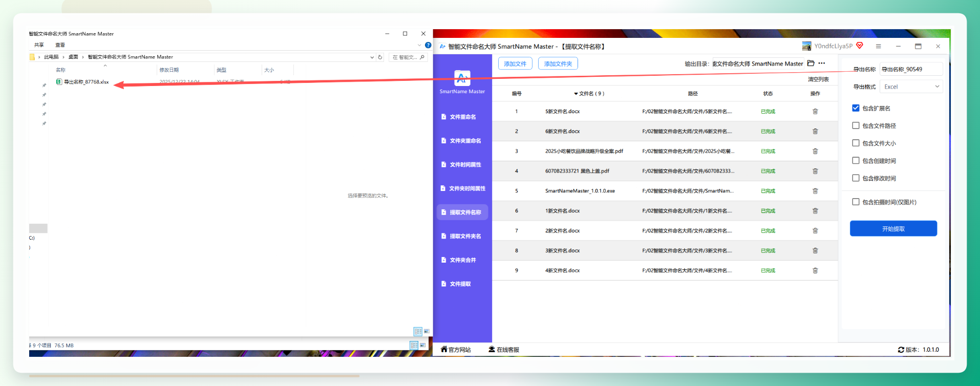Open 查看 tab in Explorer
The width and height of the screenshot is (980, 386).
(60, 45)
